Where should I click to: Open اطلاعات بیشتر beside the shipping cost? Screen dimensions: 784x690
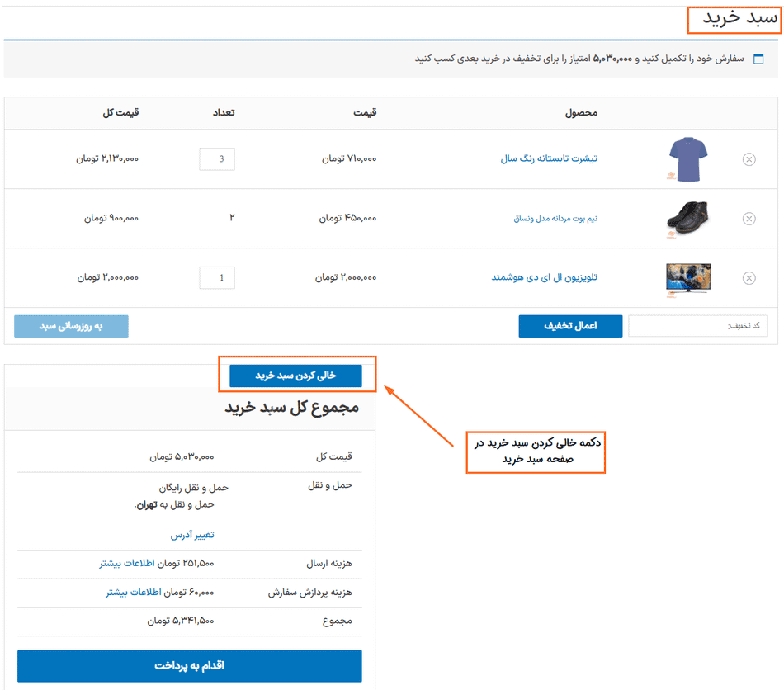coord(127,564)
